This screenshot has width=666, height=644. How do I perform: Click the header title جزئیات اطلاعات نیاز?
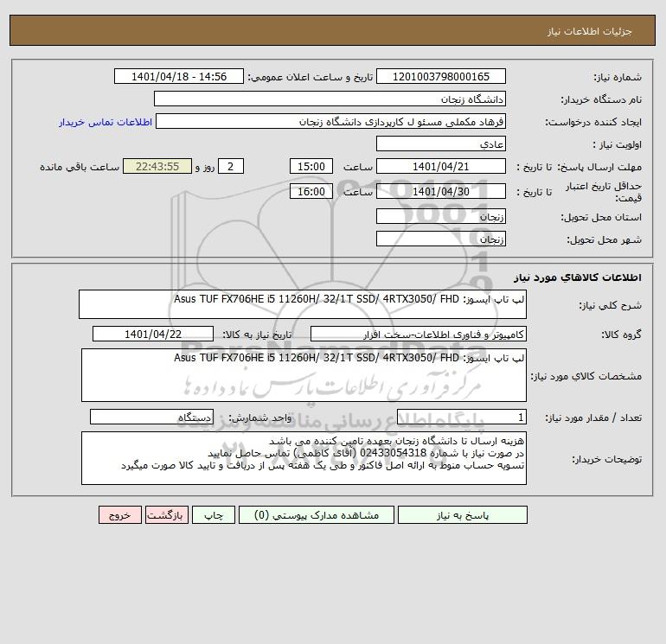590,31
